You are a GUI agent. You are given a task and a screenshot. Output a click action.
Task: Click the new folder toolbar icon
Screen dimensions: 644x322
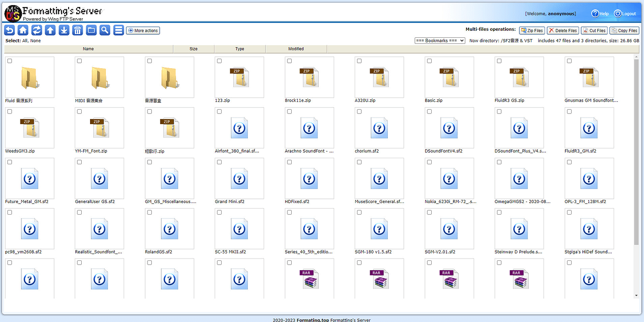(91, 30)
